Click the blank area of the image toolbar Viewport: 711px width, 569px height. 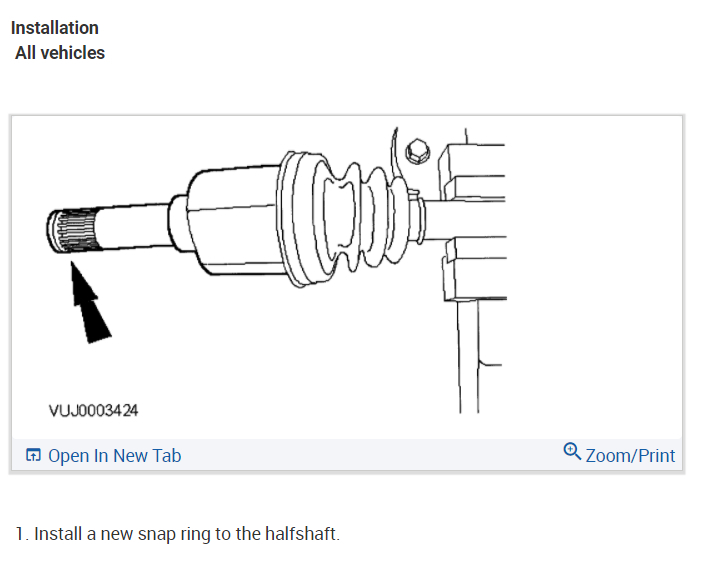pyautogui.click(x=372, y=455)
